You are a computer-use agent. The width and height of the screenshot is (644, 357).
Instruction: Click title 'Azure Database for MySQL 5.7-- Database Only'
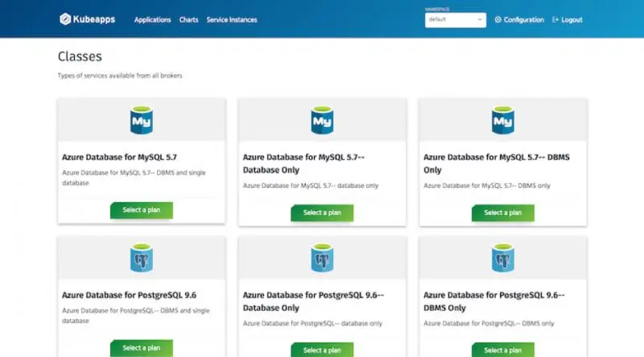coord(303,164)
